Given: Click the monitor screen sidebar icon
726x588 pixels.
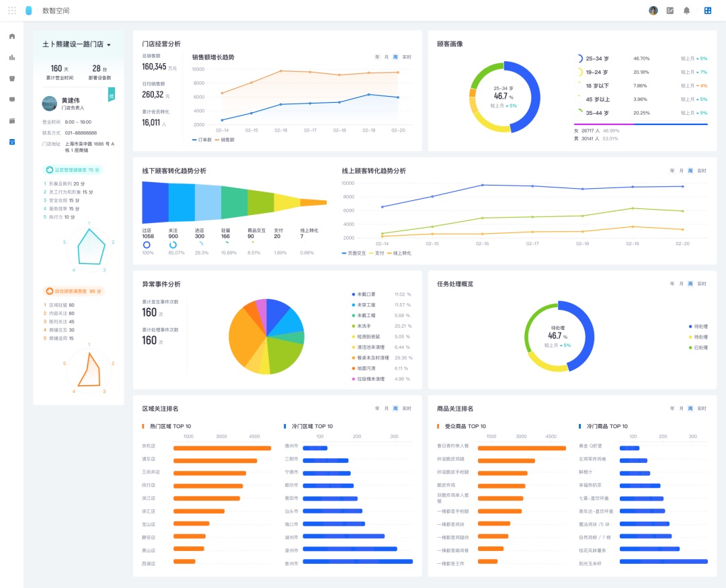Looking at the screenshot, I should coord(11,99).
